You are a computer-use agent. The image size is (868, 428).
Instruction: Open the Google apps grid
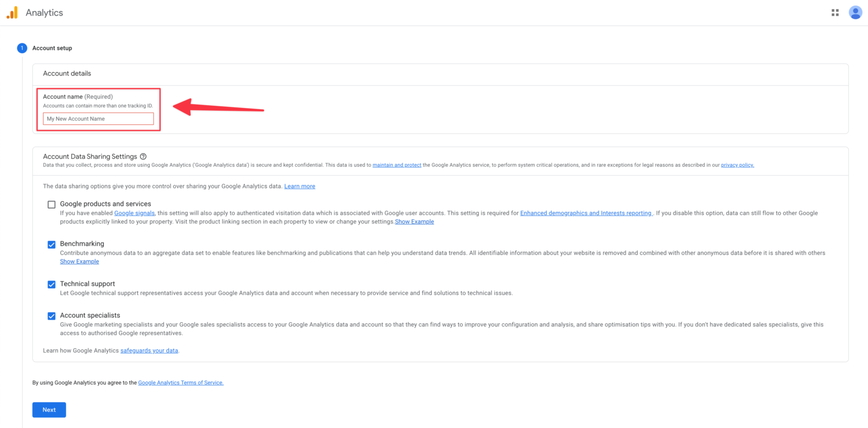click(835, 12)
